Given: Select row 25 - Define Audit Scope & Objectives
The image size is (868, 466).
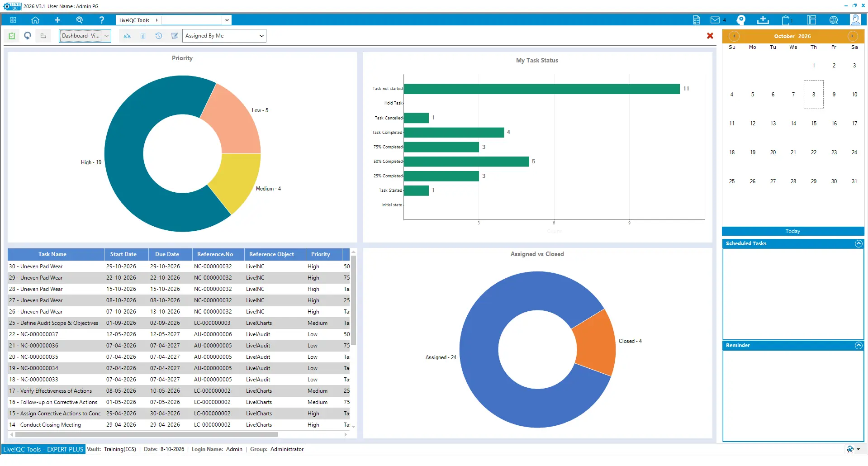Looking at the screenshot, I should [x=179, y=323].
